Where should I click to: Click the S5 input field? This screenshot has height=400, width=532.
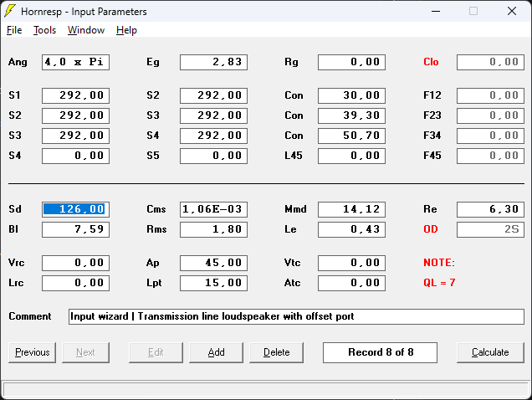pyautogui.click(x=214, y=156)
